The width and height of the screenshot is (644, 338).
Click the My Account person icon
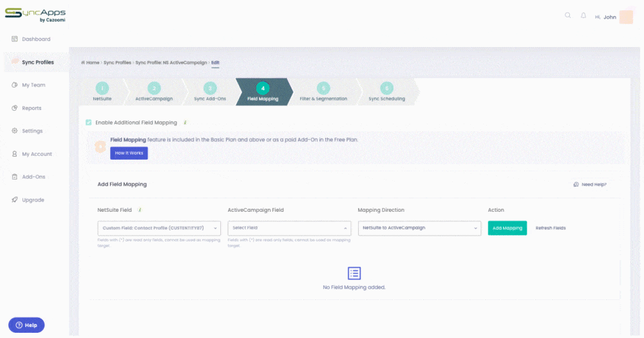click(x=14, y=154)
